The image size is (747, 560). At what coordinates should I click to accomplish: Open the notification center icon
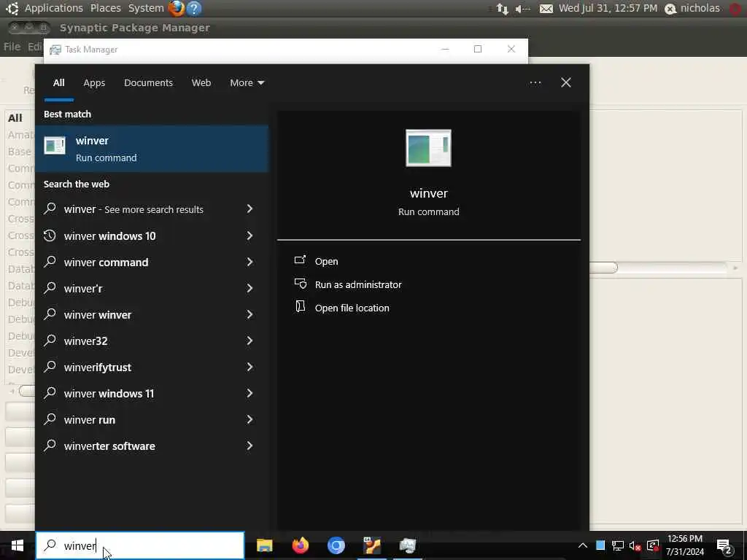pyautogui.click(x=724, y=546)
